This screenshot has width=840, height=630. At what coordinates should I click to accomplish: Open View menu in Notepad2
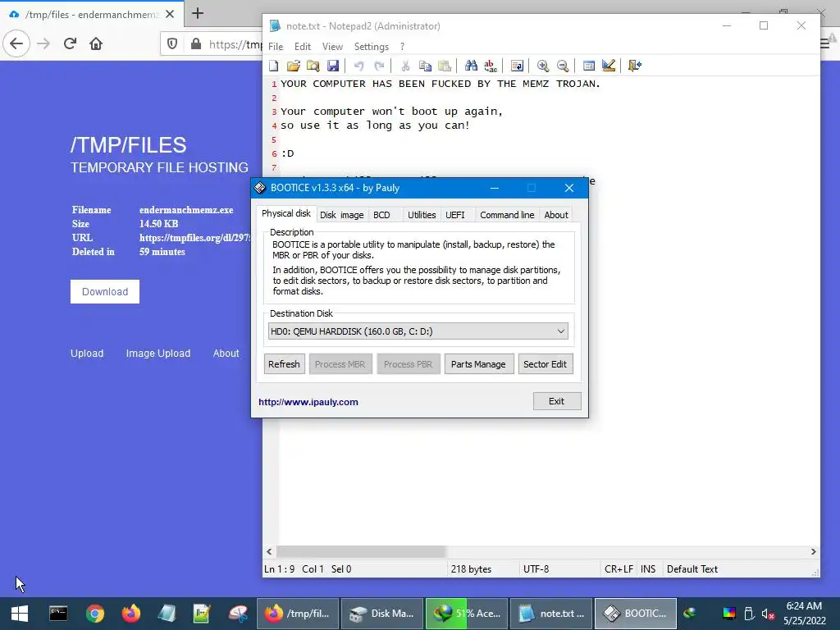(332, 47)
